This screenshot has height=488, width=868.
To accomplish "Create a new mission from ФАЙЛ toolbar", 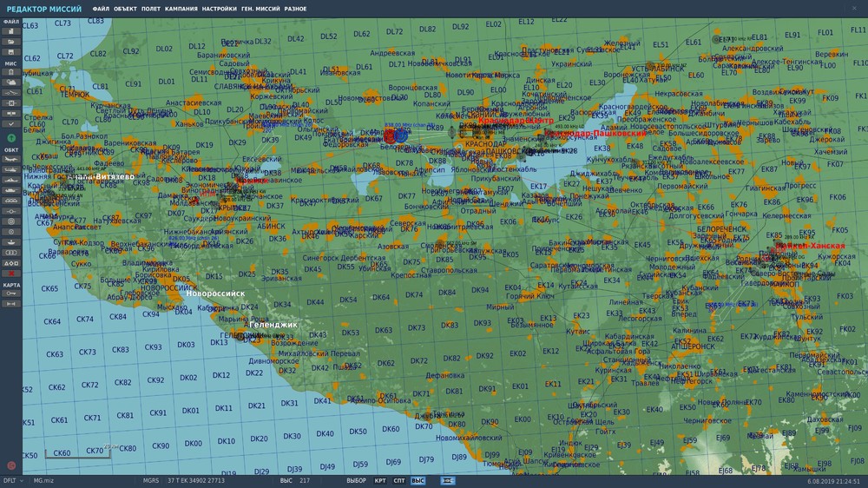I will click(11, 31).
